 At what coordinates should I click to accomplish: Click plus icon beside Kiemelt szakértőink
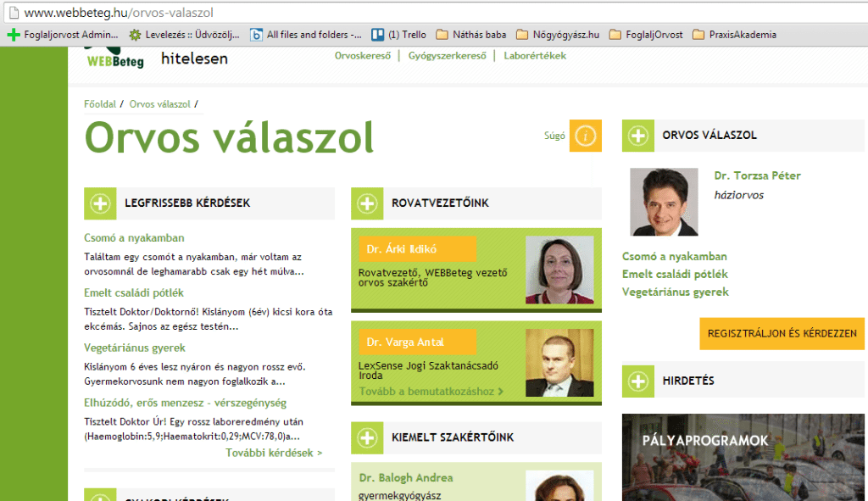[367, 437]
